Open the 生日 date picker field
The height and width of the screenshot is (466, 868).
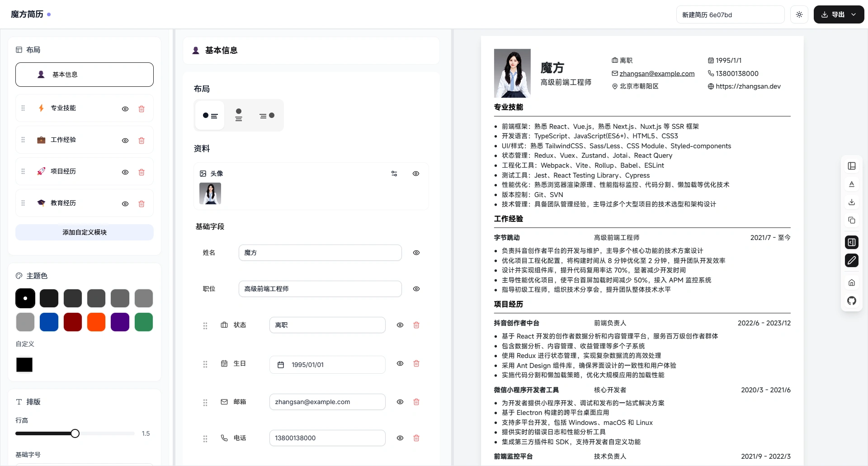[327, 365]
